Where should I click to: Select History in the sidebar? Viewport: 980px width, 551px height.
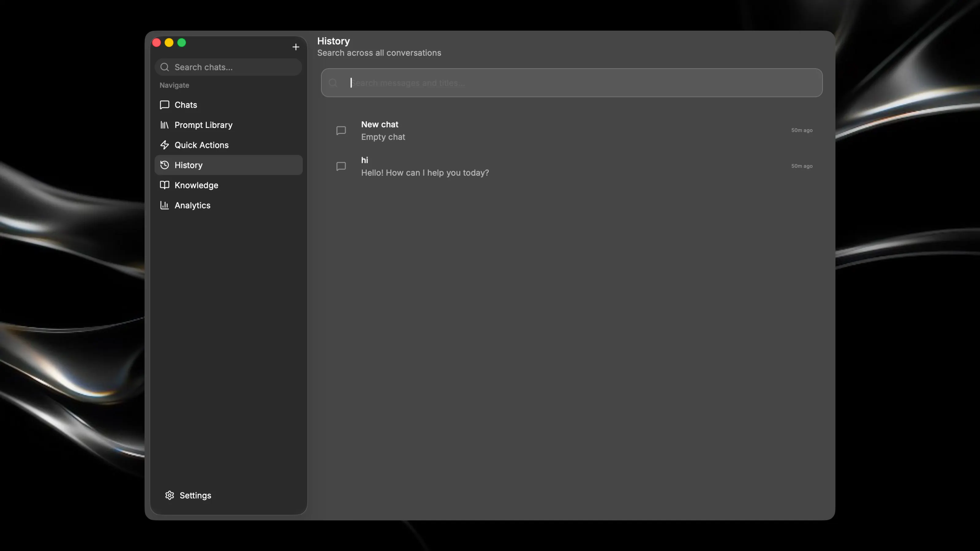click(x=229, y=165)
